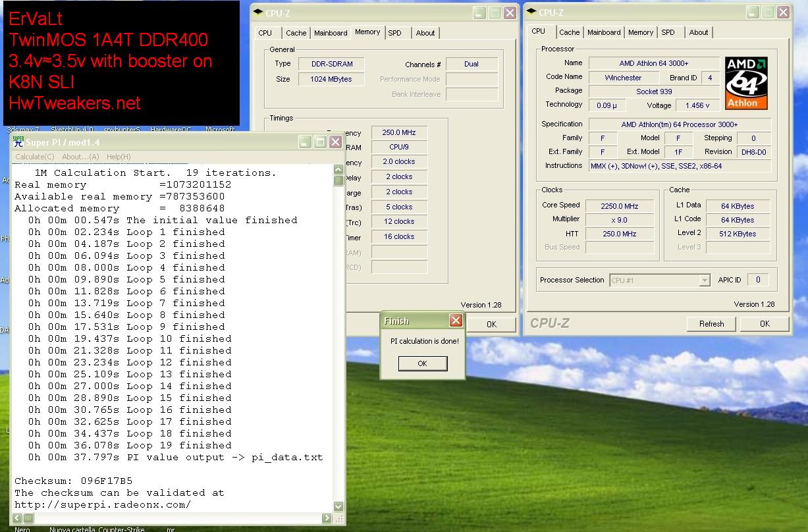Confirm the Finish dialog with OK
This screenshot has width=808, height=532.
pos(423,363)
